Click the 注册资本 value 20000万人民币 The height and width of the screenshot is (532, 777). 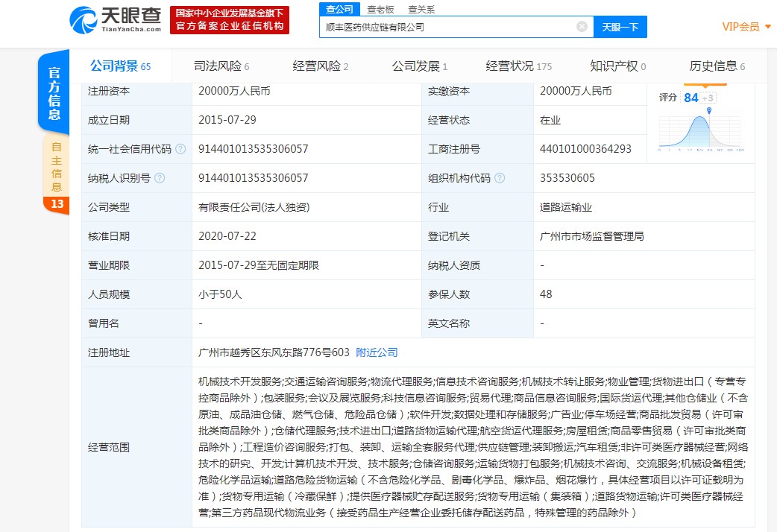[234, 91]
